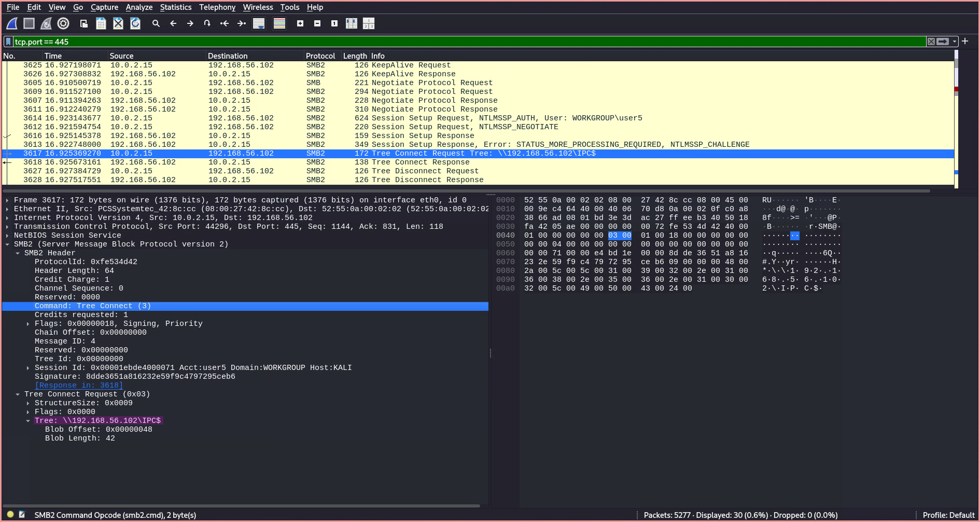980x522 pixels.
Task: Zoom out on packet text
Action: [317, 23]
